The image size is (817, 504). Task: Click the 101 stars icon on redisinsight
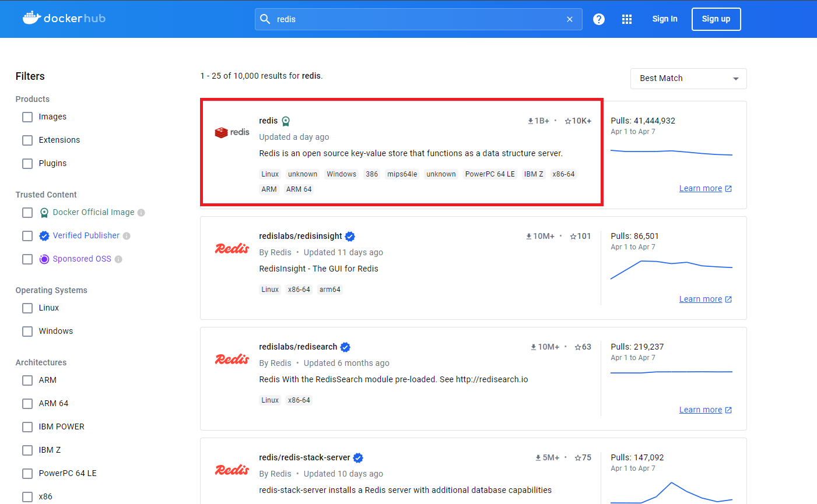[x=573, y=237]
